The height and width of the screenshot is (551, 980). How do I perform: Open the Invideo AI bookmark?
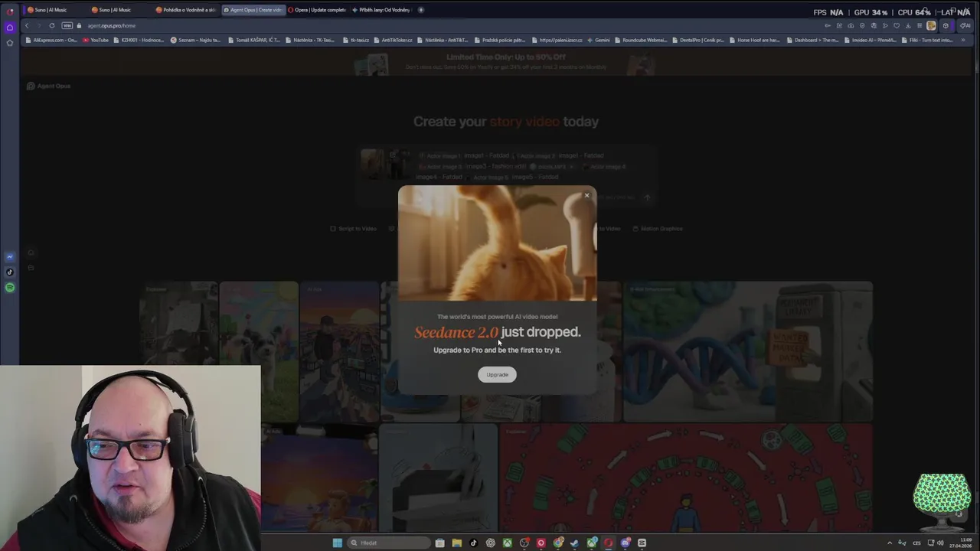871,40
